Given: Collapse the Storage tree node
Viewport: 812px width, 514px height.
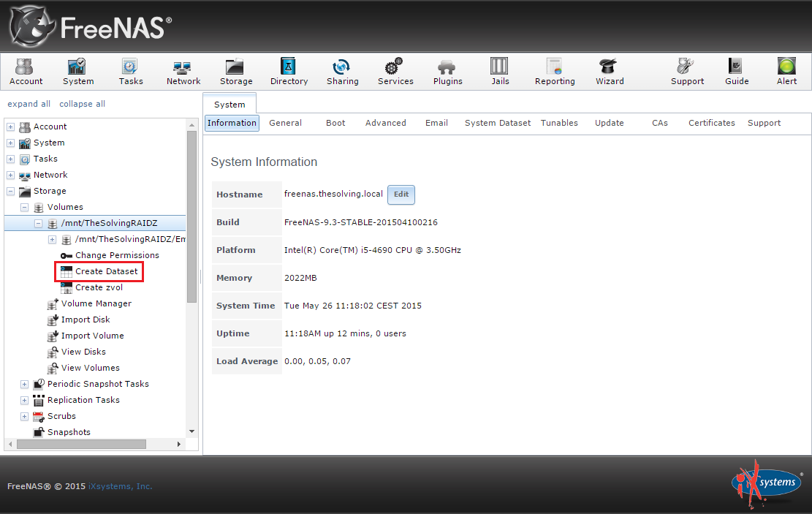Looking at the screenshot, I should 10,191.
